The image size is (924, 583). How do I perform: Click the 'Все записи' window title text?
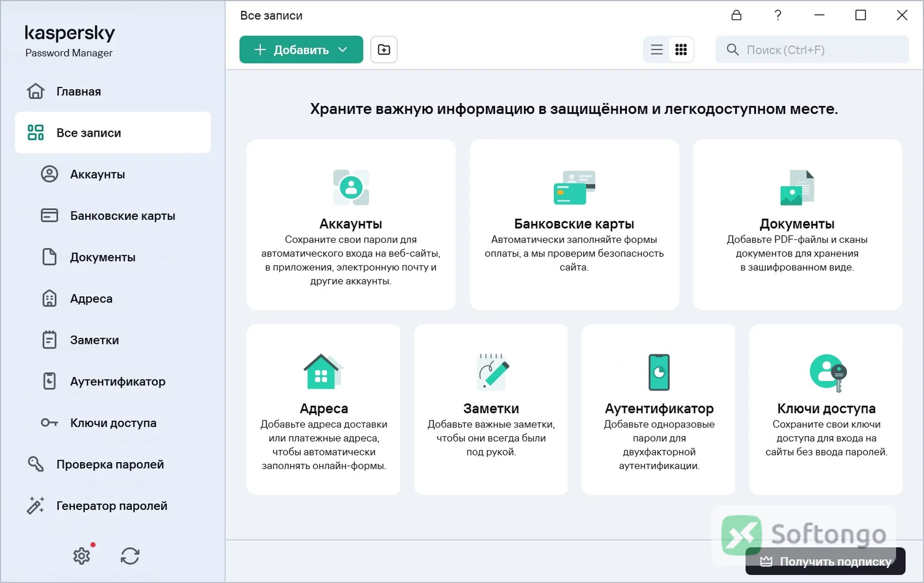pyautogui.click(x=271, y=15)
